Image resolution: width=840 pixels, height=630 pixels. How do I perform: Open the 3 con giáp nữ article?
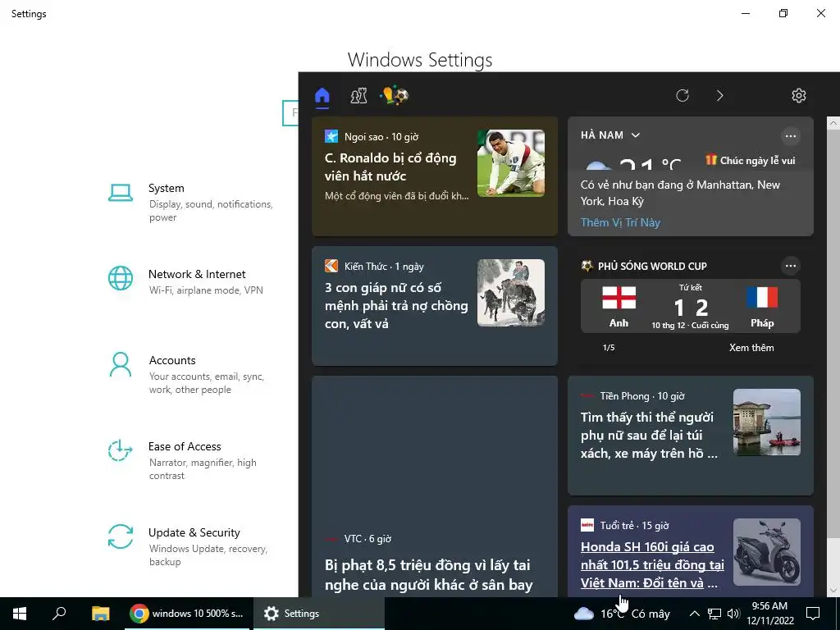click(x=435, y=306)
